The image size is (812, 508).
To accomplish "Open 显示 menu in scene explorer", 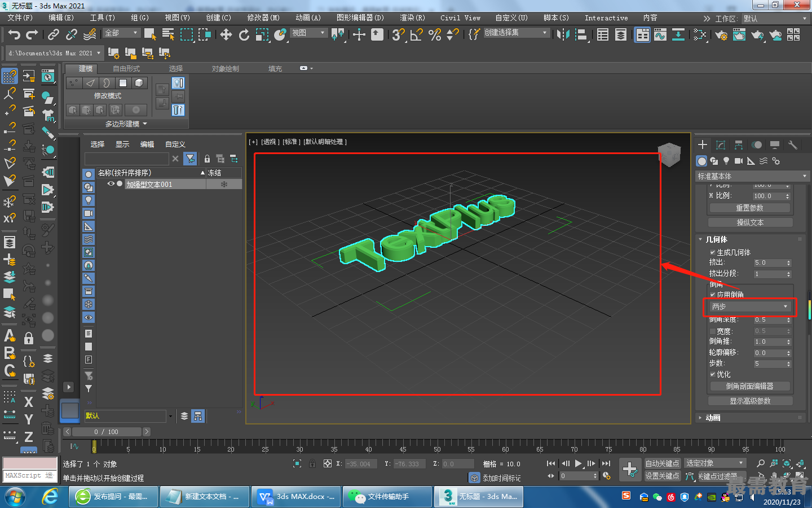I will tap(122, 144).
